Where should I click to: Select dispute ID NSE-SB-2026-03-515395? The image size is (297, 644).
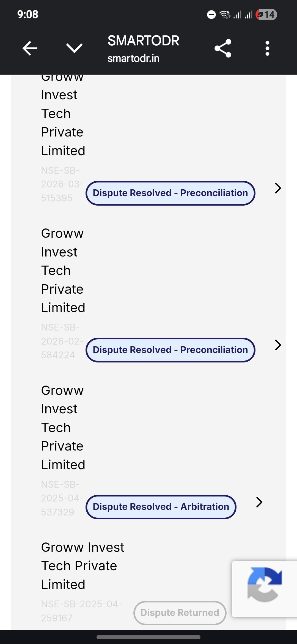(62, 184)
